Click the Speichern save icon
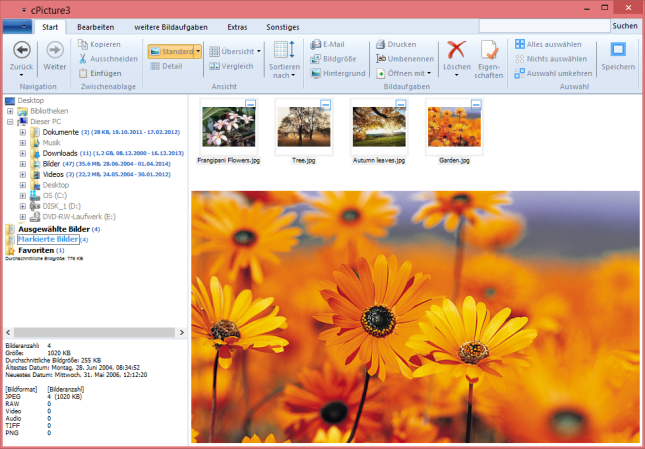This screenshot has width=645, height=449. (x=618, y=50)
